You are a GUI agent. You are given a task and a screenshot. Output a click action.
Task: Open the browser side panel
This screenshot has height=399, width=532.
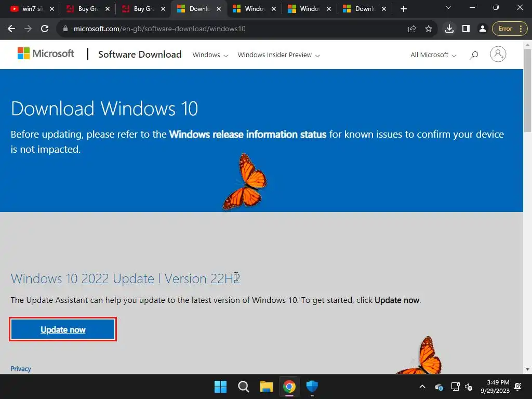(x=466, y=29)
